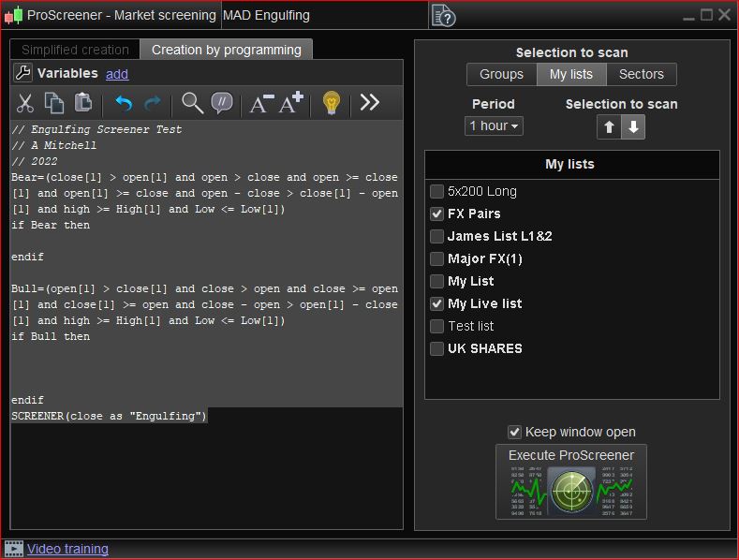
Task: Check the James List L1&2 box
Action: tap(436, 236)
